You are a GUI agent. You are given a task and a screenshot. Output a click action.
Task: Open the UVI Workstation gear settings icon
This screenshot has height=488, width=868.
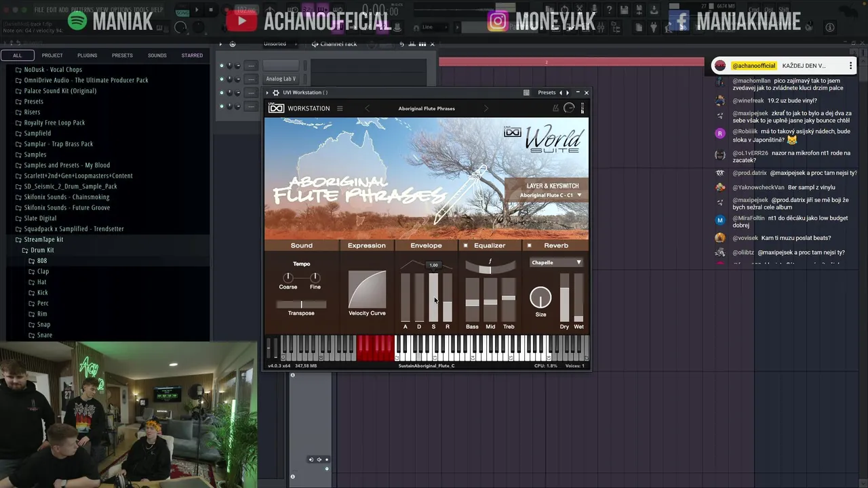tap(276, 92)
